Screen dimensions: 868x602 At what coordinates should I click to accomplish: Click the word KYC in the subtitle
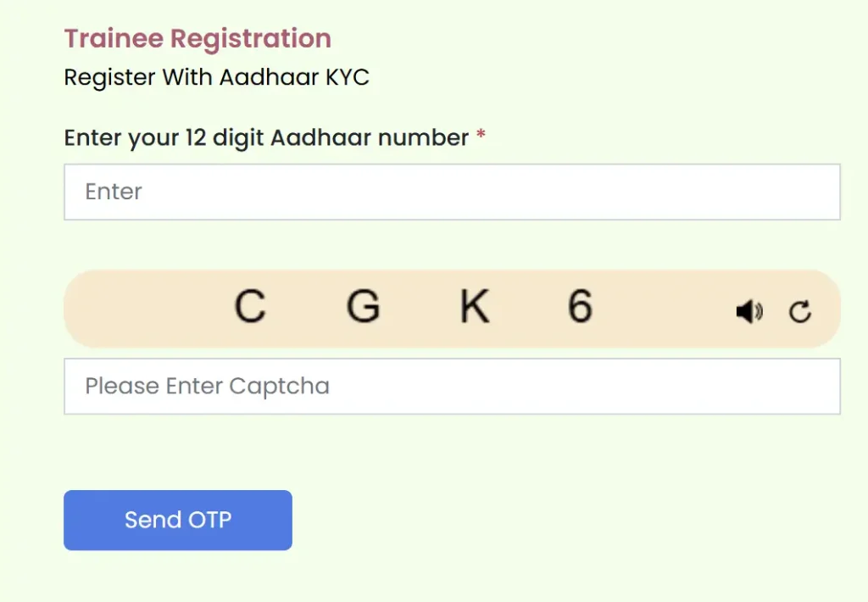point(347,78)
